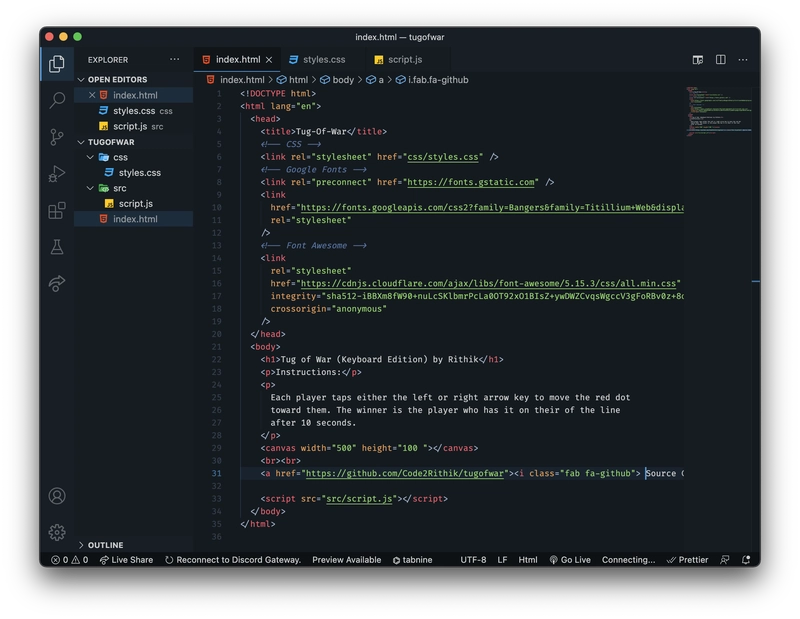This screenshot has height=619, width=800.
Task: Click Preview Available in status bar
Action: pos(346,560)
